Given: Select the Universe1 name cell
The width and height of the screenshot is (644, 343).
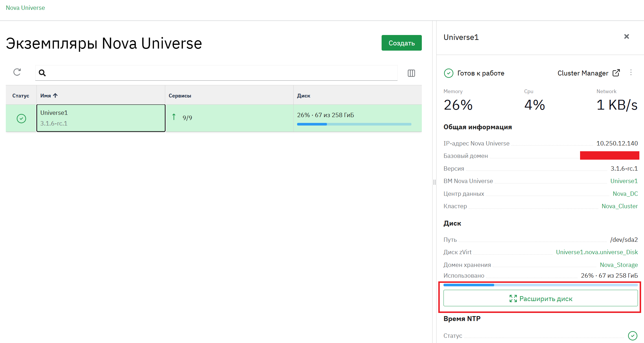Looking at the screenshot, I should click(101, 118).
